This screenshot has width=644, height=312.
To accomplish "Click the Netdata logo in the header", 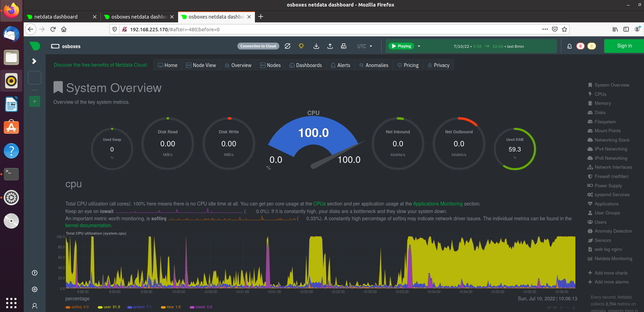I will [x=35, y=46].
